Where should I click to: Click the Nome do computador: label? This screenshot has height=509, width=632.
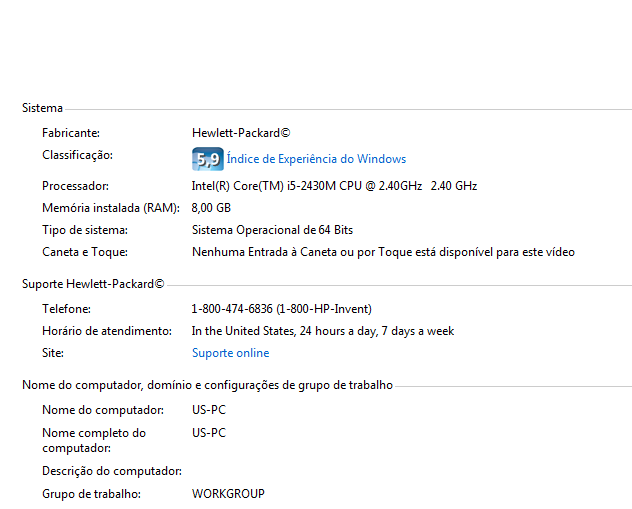pyautogui.click(x=103, y=410)
